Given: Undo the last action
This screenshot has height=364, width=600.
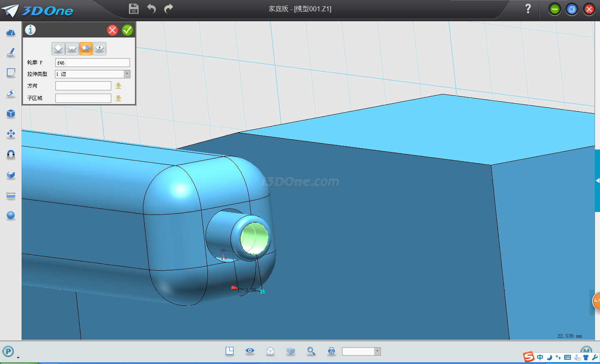Looking at the screenshot, I should (151, 9).
